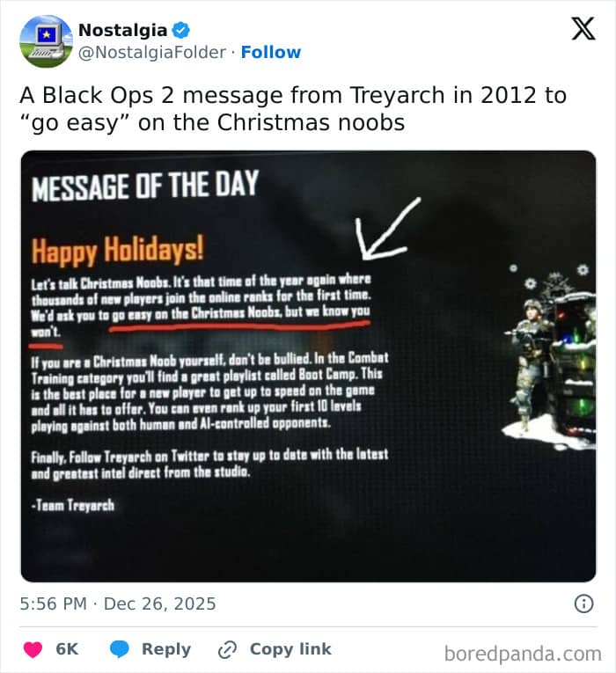Like the tweet with heart icon
This screenshot has height=673, width=616.
point(33,649)
